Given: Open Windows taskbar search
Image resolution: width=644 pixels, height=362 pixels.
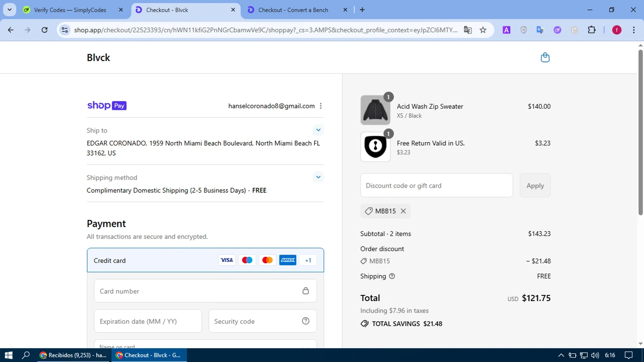Looking at the screenshot, I should (26, 355).
